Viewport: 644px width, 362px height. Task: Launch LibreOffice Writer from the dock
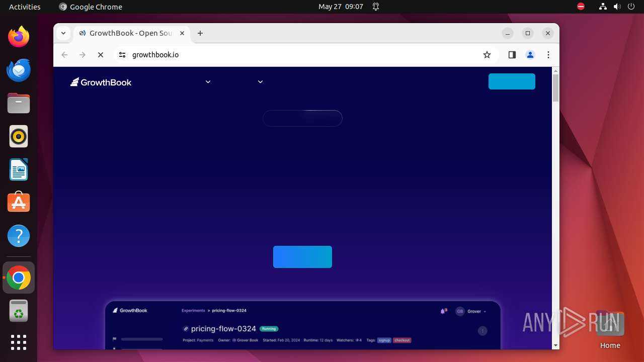[19, 169]
